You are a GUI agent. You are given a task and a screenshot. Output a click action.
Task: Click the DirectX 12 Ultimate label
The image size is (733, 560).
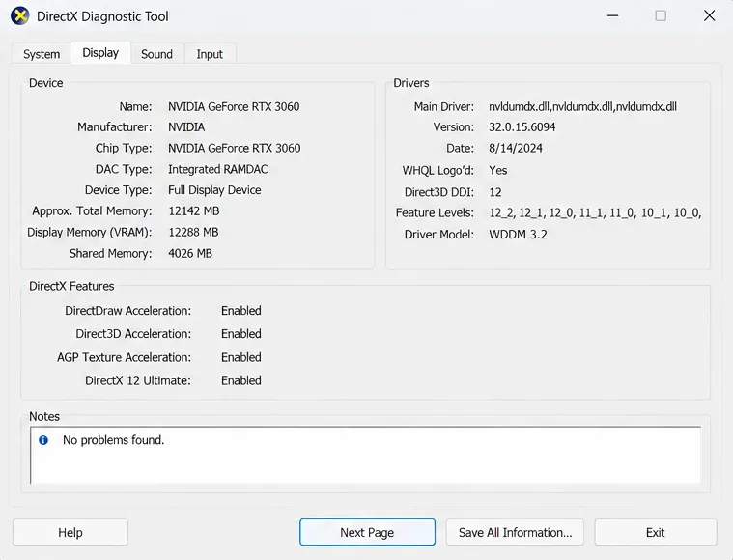[x=138, y=380]
